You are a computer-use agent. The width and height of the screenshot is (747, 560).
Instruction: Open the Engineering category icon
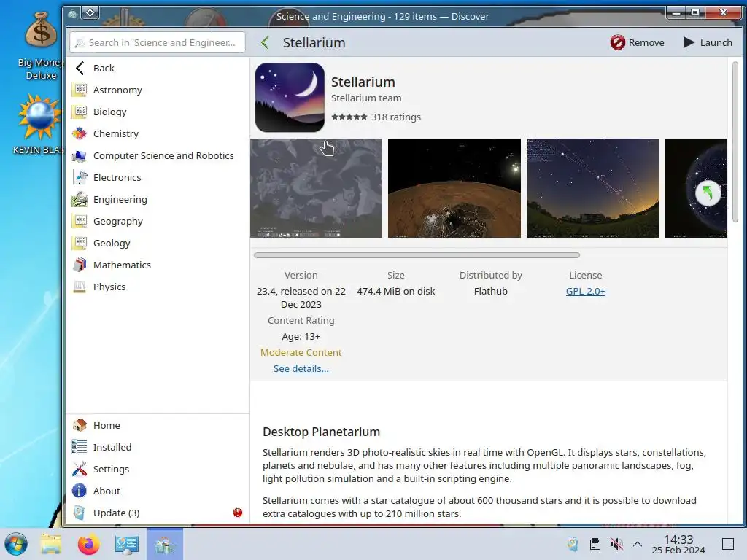[x=80, y=199]
